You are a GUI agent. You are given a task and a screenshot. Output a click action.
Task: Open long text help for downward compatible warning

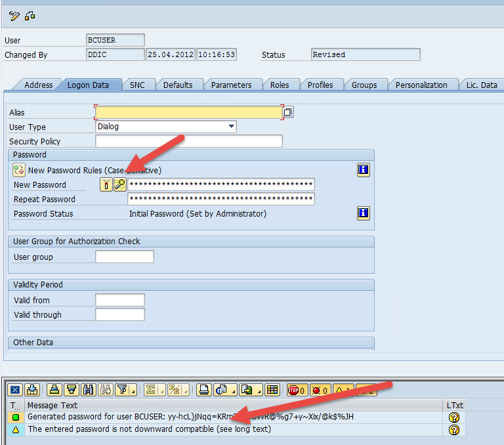[x=453, y=430]
